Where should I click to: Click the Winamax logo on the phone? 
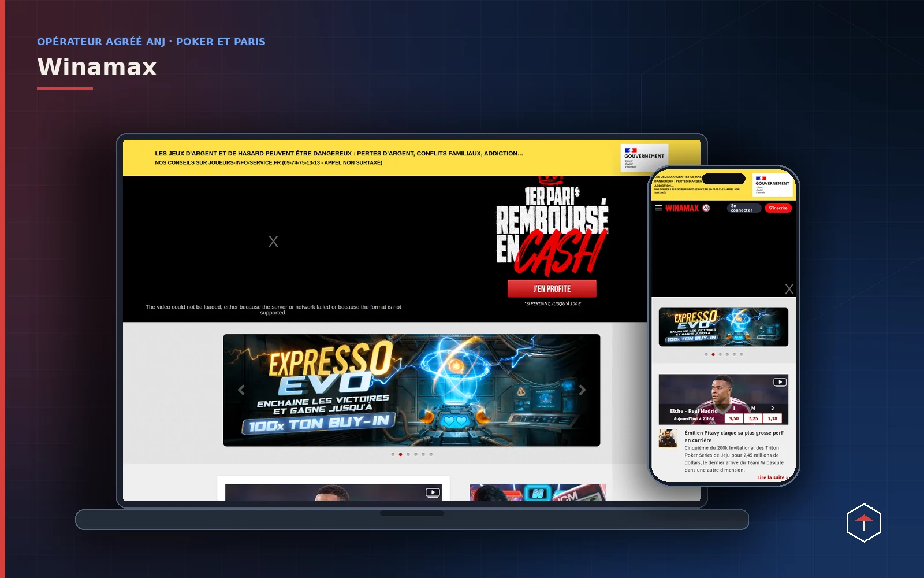point(682,208)
